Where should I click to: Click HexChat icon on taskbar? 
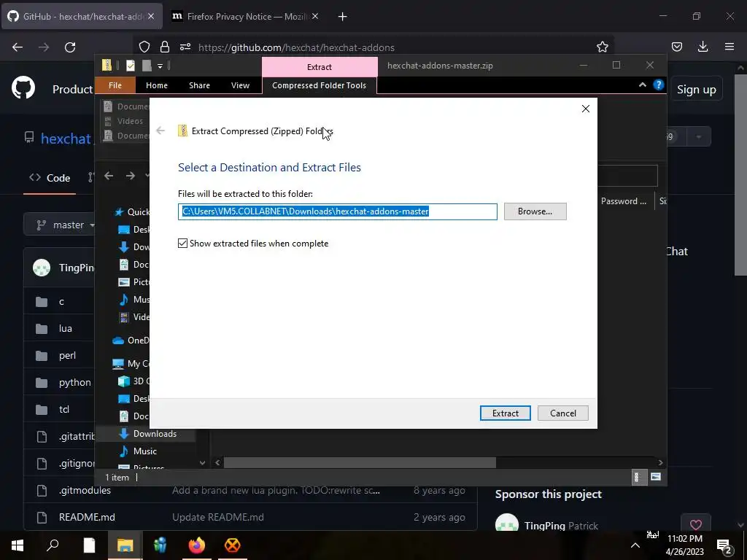click(x=233, y=545)
